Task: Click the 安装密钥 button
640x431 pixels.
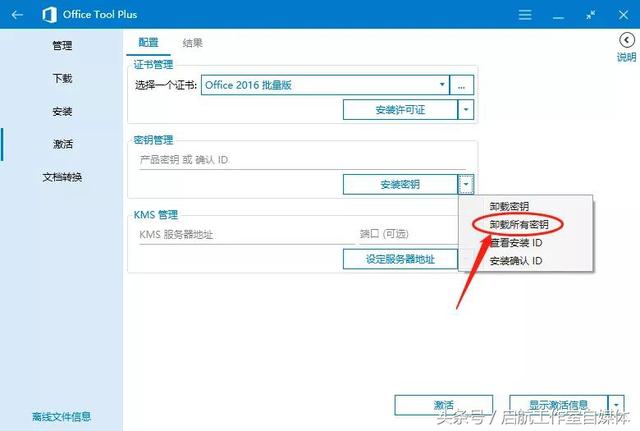Action: (400, 184)
